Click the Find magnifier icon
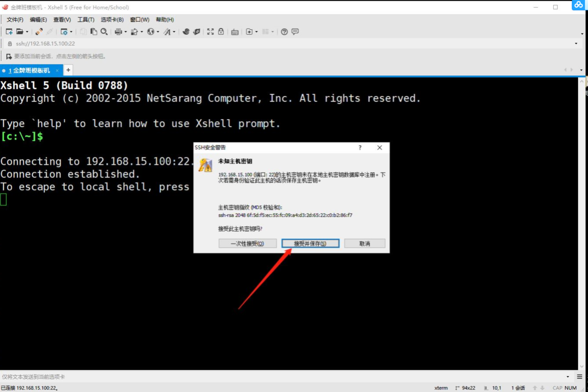This screenshot has height=392, width=588. pos(104,32)
